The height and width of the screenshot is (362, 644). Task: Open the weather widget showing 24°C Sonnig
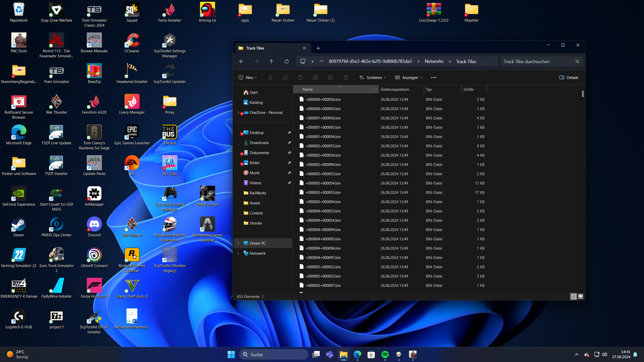17,355
